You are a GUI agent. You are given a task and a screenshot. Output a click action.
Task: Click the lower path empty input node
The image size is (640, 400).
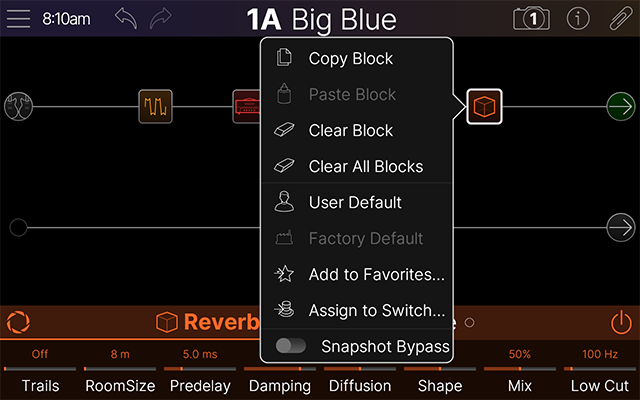click(18, 228)
